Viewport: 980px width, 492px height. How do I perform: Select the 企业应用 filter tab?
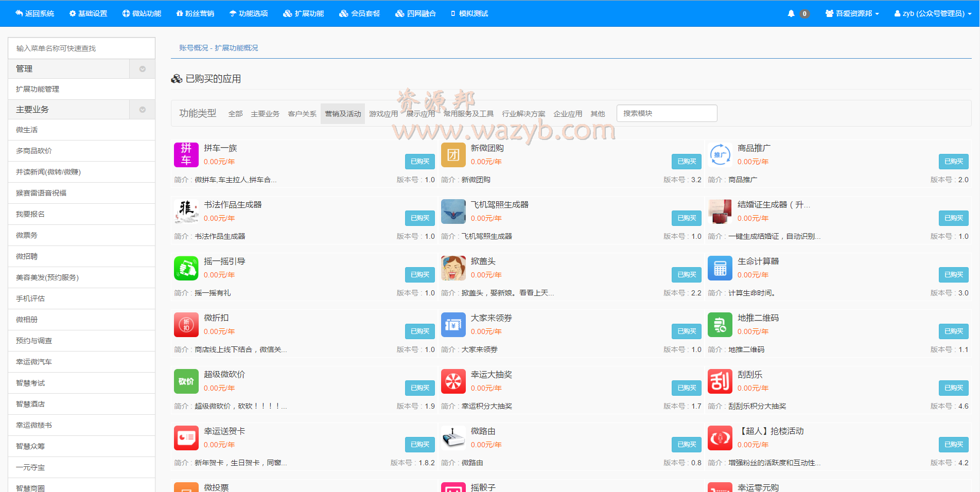568,114
